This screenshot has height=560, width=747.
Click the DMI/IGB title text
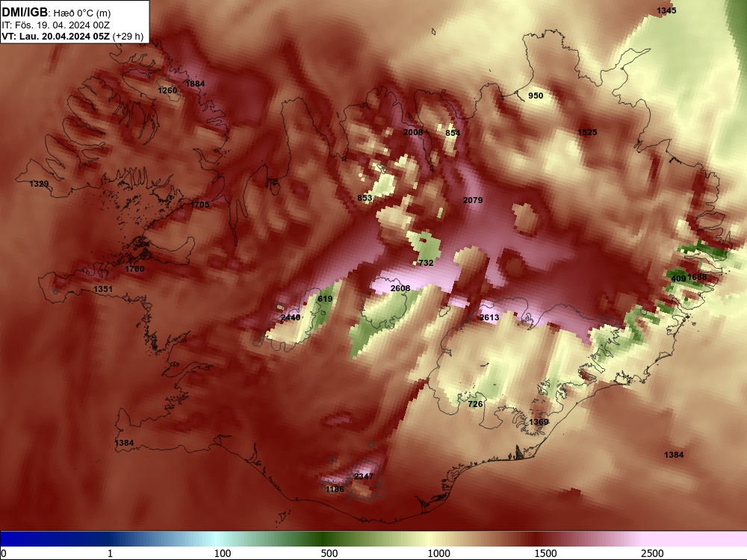click(25, 13)
